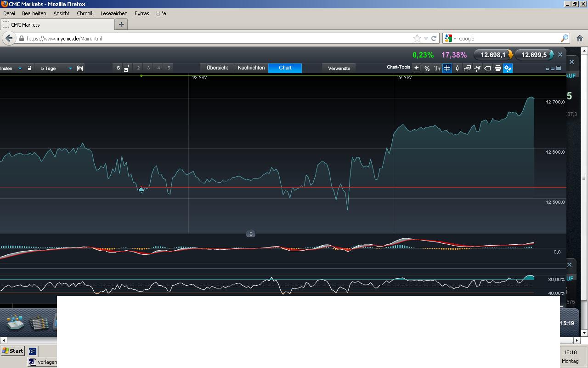Select chart layout slot 5

pyautogui.click(x=169, y=68)
